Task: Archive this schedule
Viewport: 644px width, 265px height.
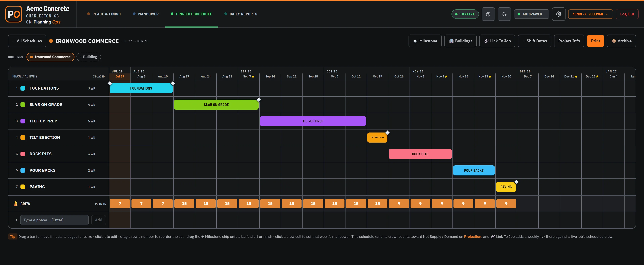Action: tap(621, 41)
